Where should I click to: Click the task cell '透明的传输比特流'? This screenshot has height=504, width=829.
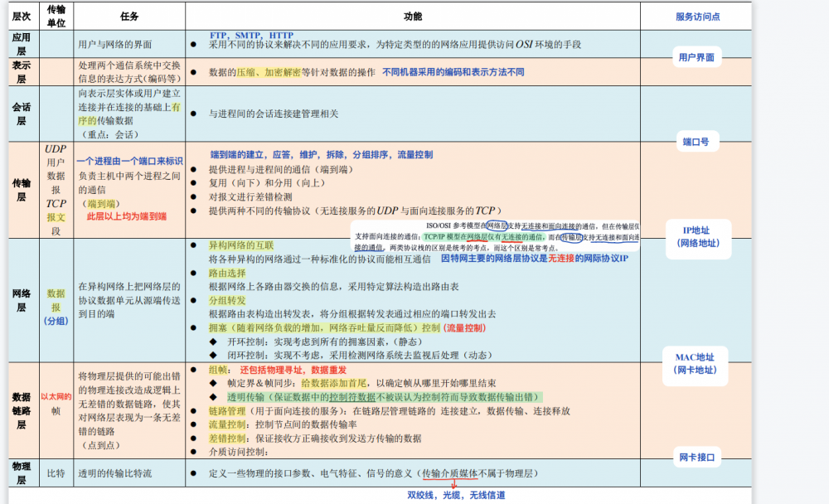pyautogui.click(x=114, y=473)
